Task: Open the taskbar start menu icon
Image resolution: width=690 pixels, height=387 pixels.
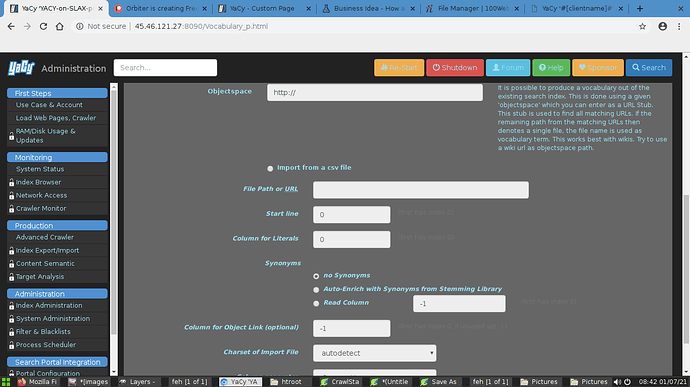Action: pyautogui.click(x=6, y=382)
